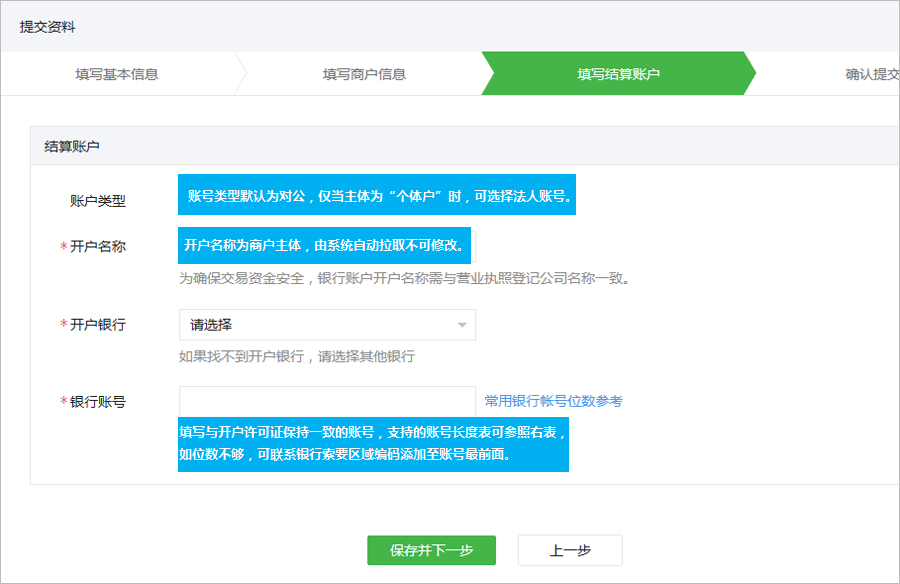The height and width of the screenshot is (584, 900).
Task: Go to the 填写基本信息 step
Action: (116, 74)
